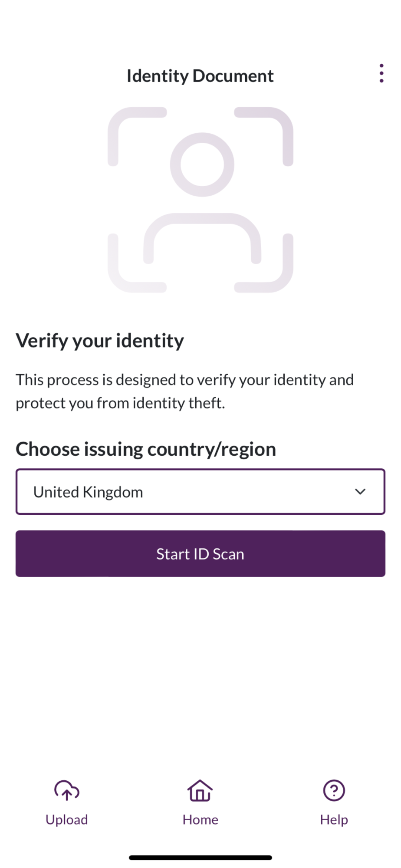Tap the bottom home indicator bar
401x868 pixels.
[x=200, y=858]
